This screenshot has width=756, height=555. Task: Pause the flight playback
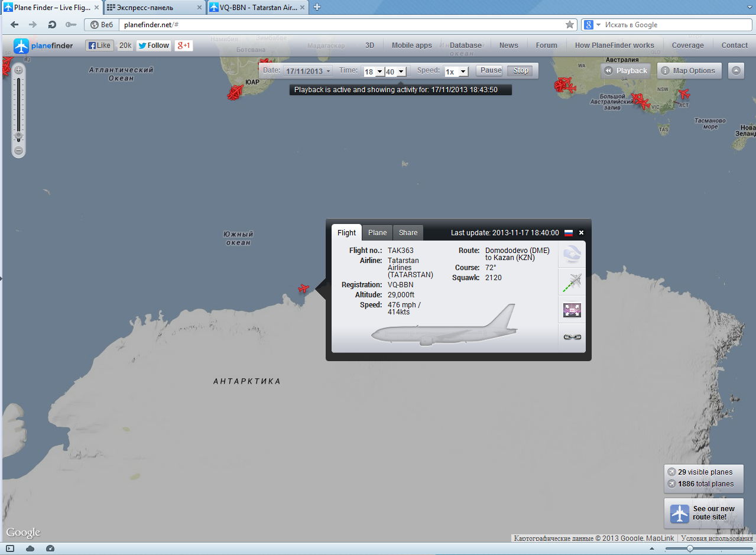point(491,70)
